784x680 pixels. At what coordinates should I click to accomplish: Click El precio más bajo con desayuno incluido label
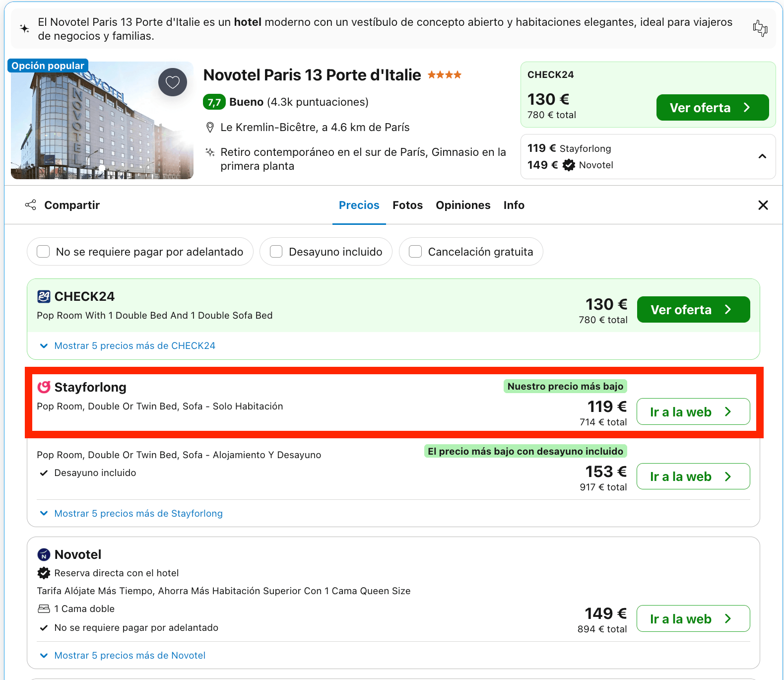tap(525, 451)
